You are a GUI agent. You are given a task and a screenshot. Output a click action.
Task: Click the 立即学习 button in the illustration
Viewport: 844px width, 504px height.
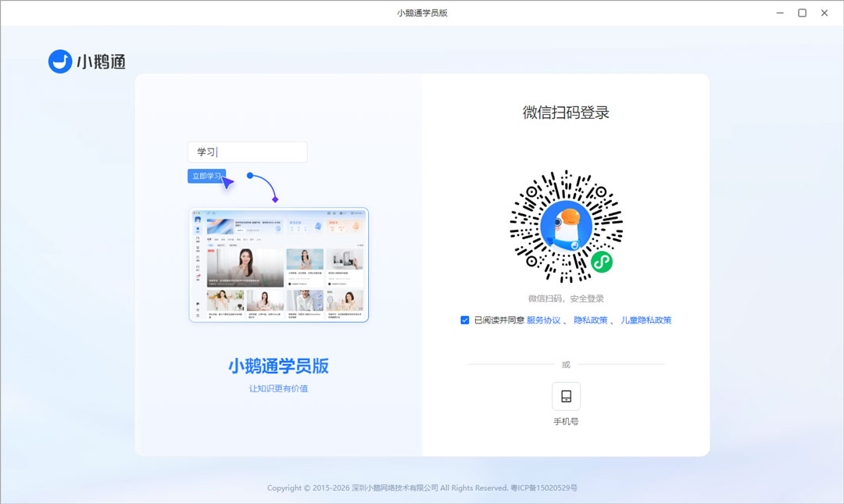pos(206,176)
